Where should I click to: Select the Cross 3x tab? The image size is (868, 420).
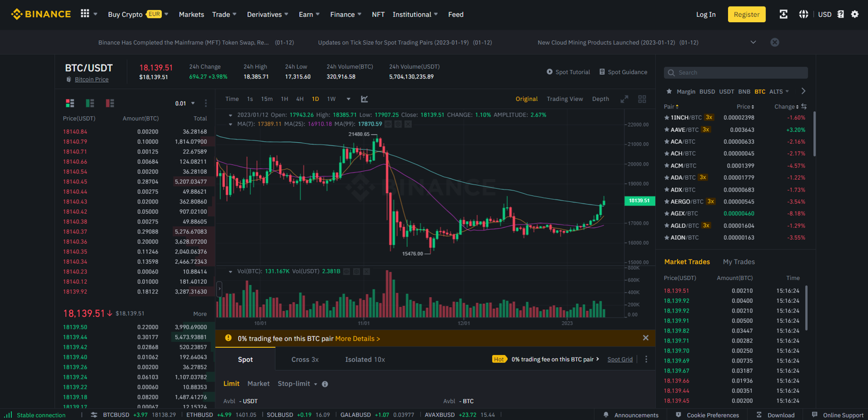305,359
